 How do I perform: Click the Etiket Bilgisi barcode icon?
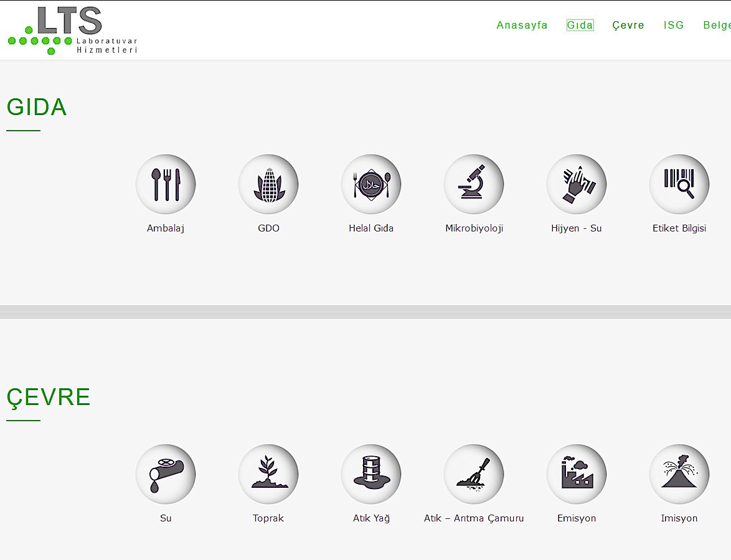pos(679,184)
